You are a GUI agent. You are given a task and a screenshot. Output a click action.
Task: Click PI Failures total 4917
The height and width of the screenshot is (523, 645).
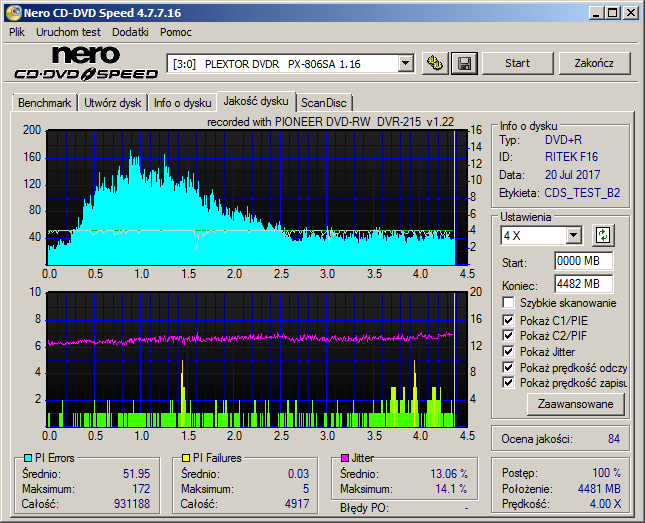click(x=297, y=504)
